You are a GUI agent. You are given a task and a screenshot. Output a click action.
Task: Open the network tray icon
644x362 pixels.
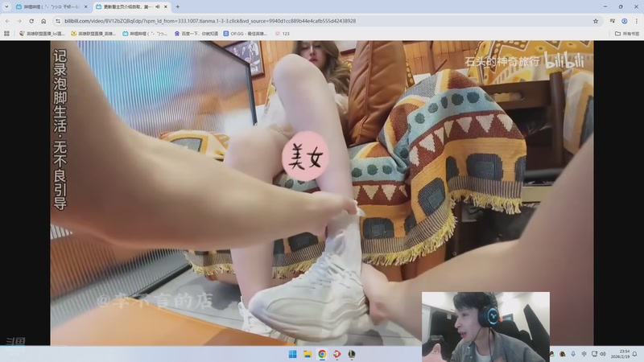click(x=594, y=354)
